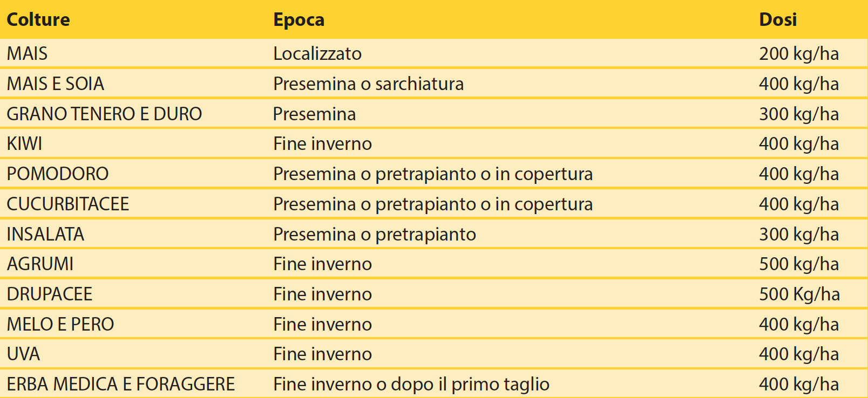Click the Dosi column header
This screenshot has height=398, width=868.
[x=778, y=19]
